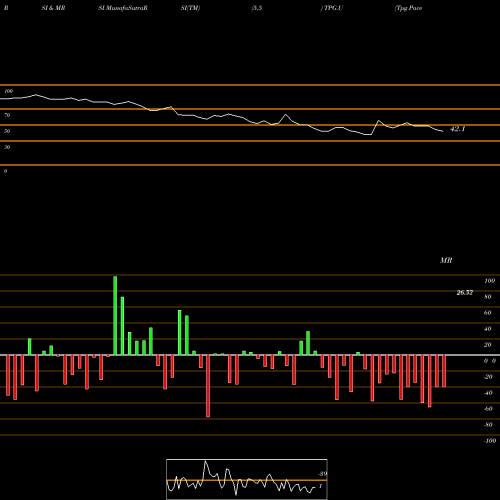500x500 pixels.
Task: Click the 'SI(TM)' header label
Action: [x=190, y=8]
